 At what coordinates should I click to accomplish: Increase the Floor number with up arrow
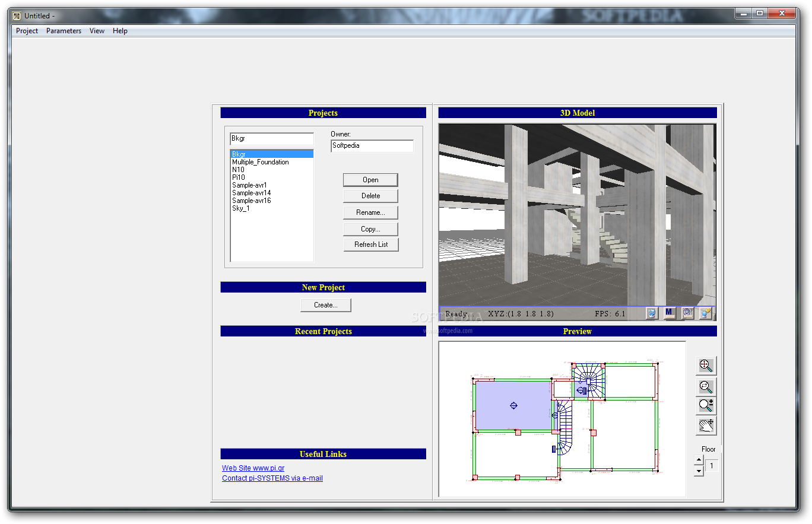pos(699,460)
